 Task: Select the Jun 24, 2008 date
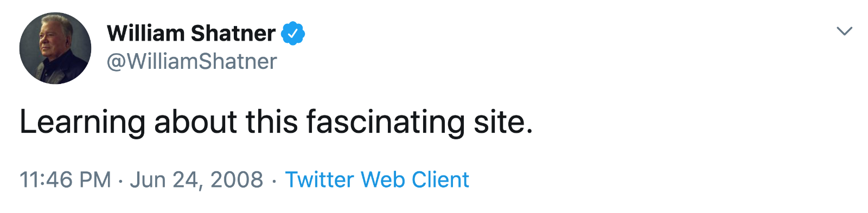click(196, 180)
